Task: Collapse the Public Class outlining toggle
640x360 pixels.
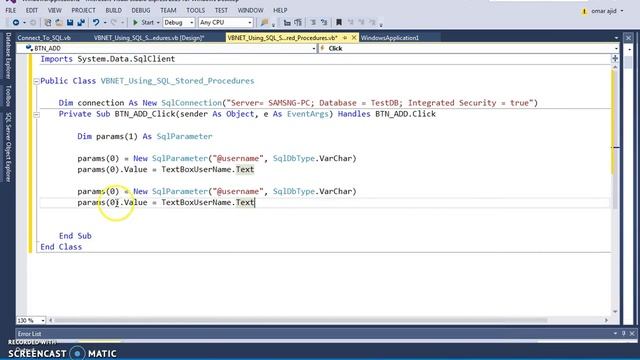Action: [x=36, y=81]
